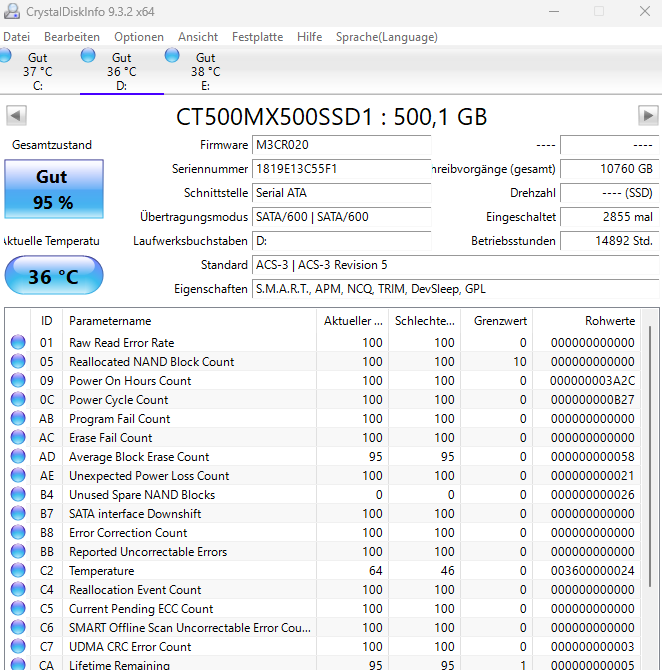Click status orb of Reallocated NAND Block Count
Screen dimensions: 662x670
coord(18,361)
